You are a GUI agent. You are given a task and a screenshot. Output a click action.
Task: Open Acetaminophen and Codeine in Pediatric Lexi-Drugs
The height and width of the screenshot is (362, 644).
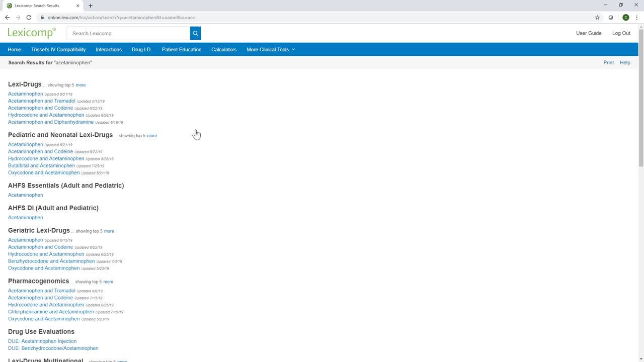click(x=40, y=152)
